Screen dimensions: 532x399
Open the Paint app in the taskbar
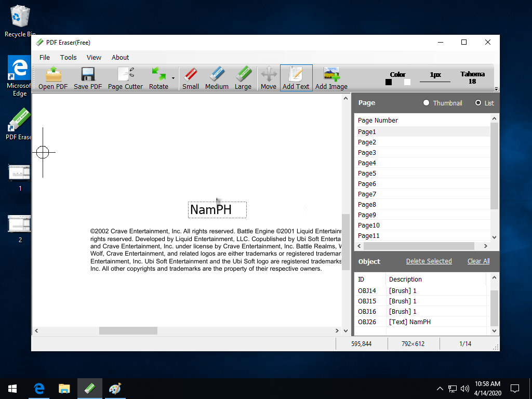(115, 389)
